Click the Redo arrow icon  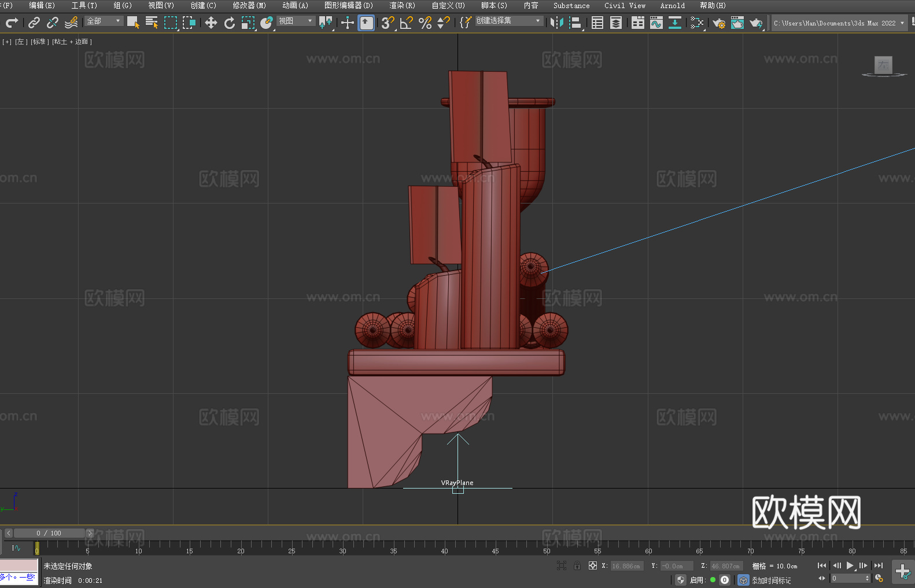click(12, 23)
